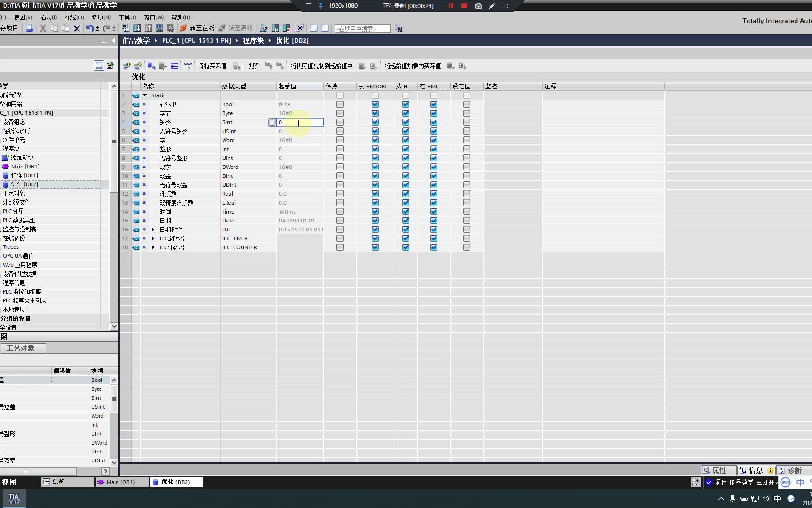Click the insert row icon in the DB toolbar

click(127, 66)
